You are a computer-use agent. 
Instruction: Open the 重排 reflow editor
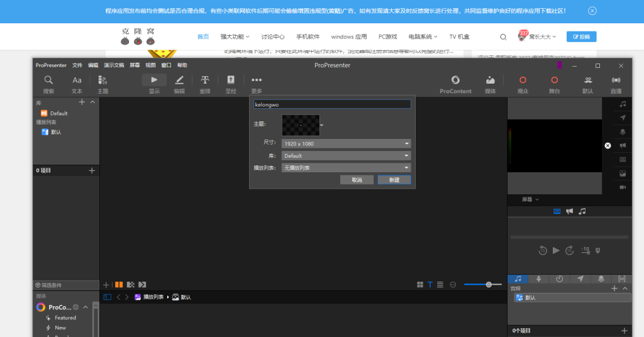205,84
